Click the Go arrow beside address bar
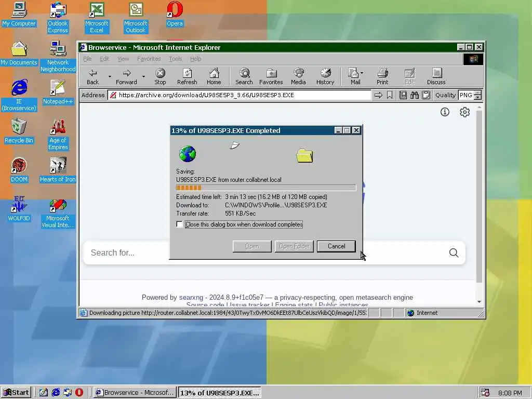 [378, 96]
